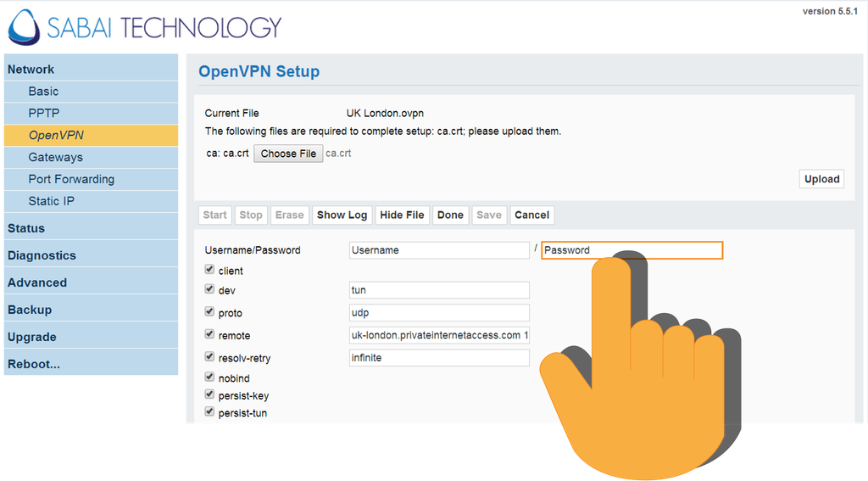The width and height of the screenshot is (868, 481).
Task: Click the Upload button
Action: tap(821, 179)
